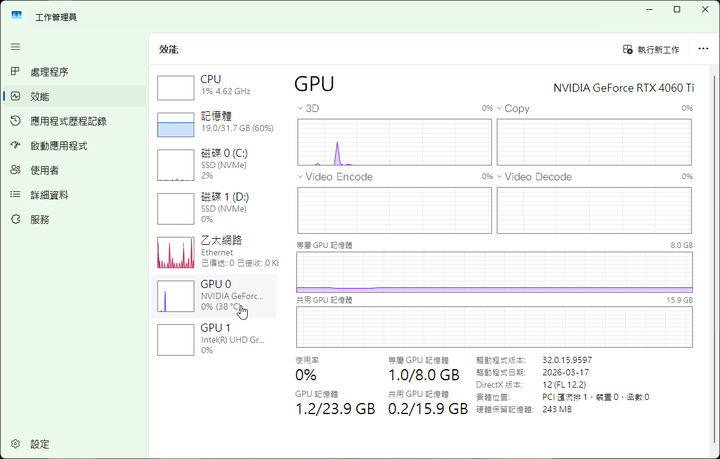Click the 專屬 GPU 記憶體 graph
This screenshot has width=720, height=459.
tap(495, 272)
